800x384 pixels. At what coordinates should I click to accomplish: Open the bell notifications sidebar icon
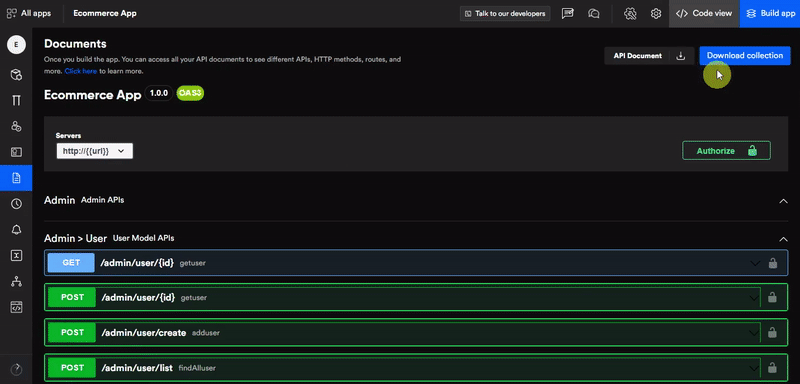tap(16, 230)
